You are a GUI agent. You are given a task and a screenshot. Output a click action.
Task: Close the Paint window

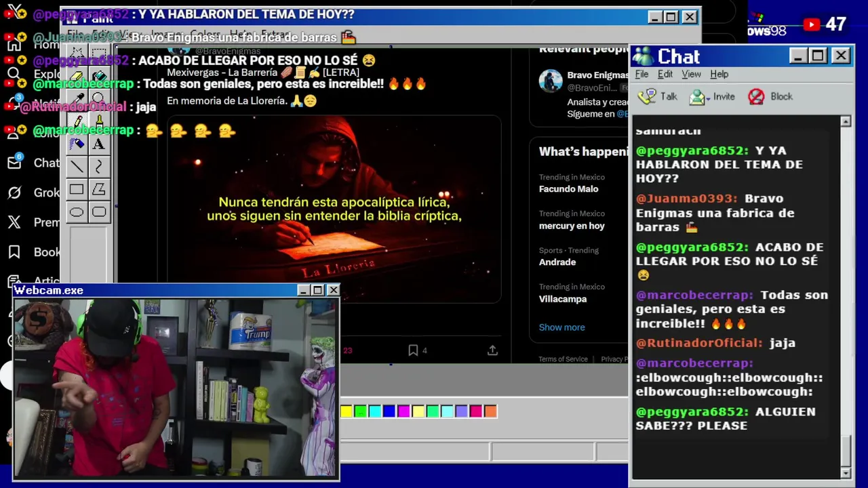(690, 17)
